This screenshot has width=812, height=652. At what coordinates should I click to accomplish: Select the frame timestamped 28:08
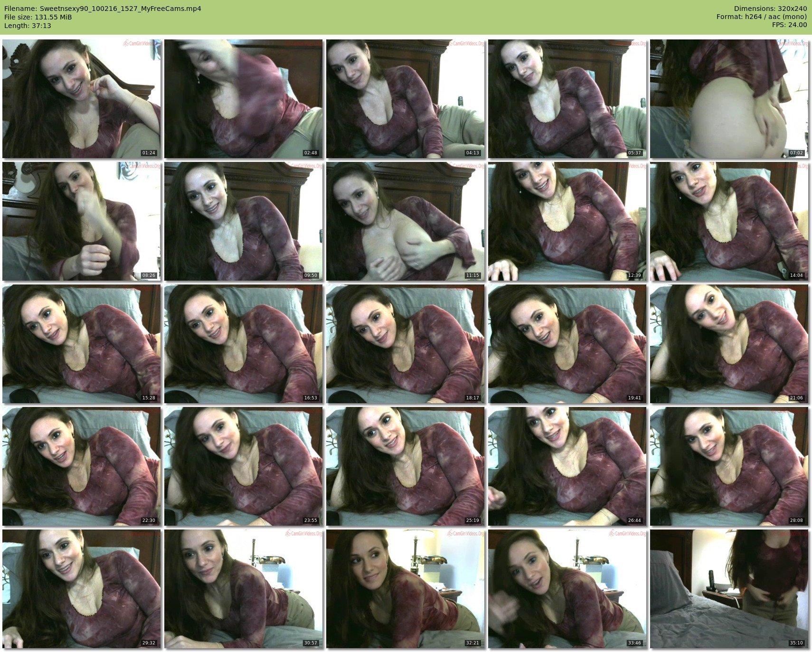[x=729, y=466]
